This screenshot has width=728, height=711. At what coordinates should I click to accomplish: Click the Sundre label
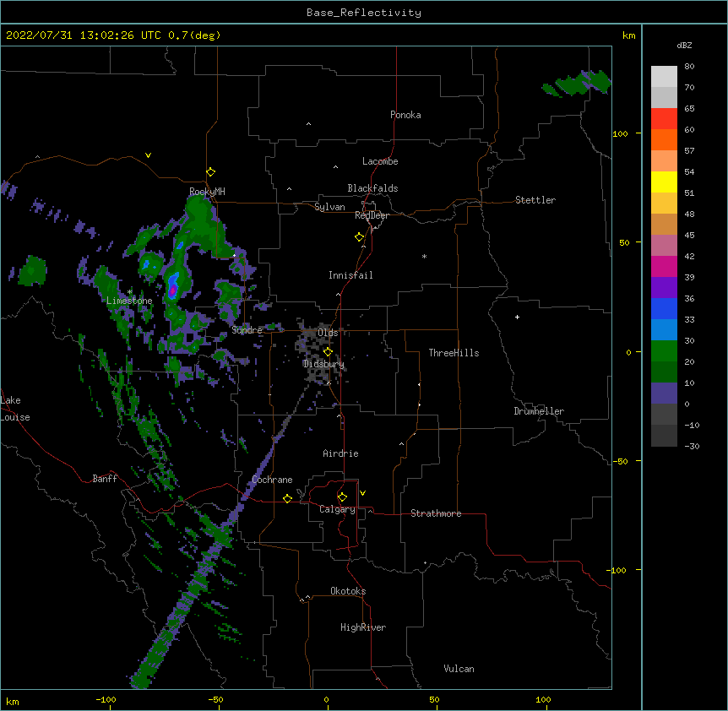click(x=247, y=330)
